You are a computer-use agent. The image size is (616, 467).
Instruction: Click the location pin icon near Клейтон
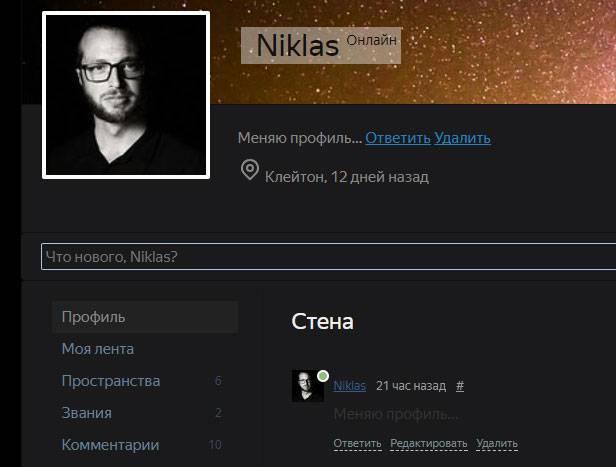click(x=250, y=170)
